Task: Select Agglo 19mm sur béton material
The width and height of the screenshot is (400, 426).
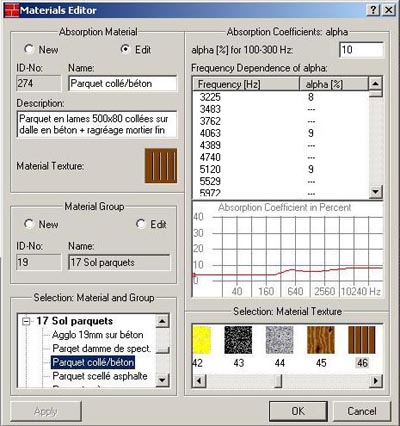Action: point(98,335)
